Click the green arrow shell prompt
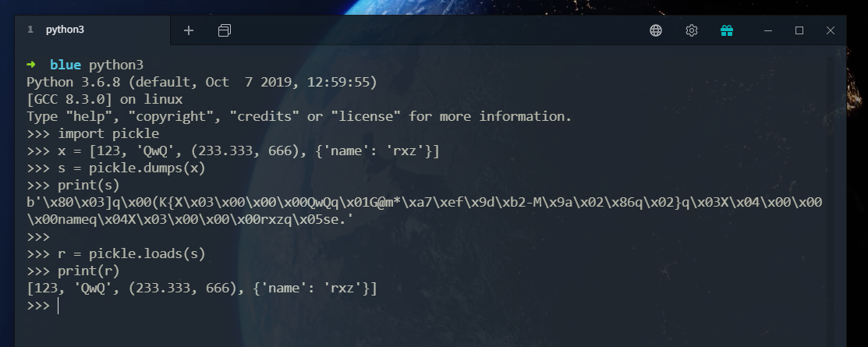The image size is (868, 347). [31, 65]
